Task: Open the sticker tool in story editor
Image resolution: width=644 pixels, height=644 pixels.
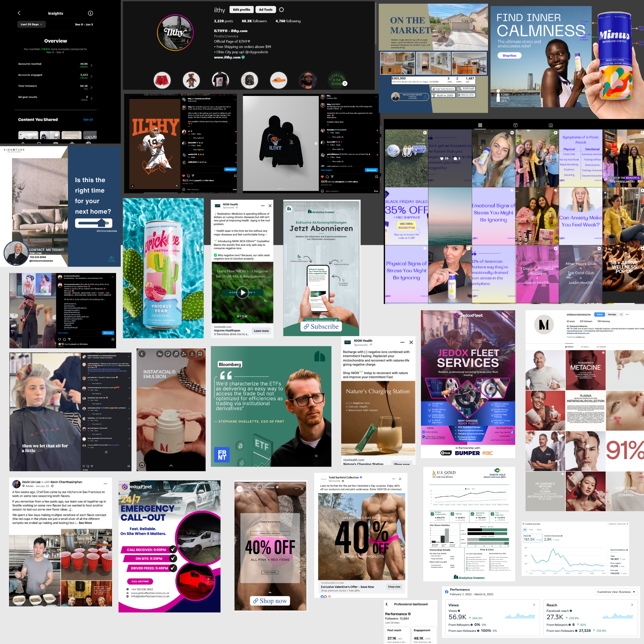Action: 168,354
